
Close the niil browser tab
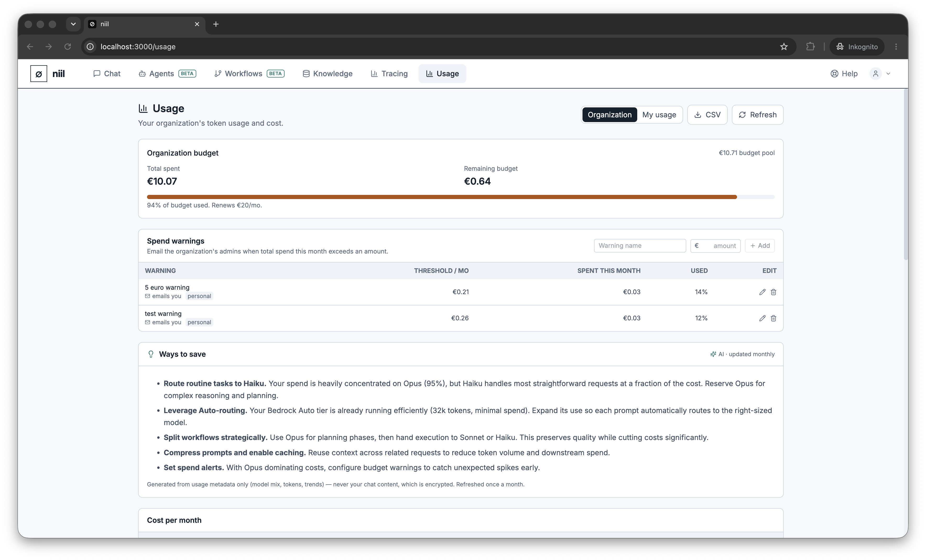point(197,24)
